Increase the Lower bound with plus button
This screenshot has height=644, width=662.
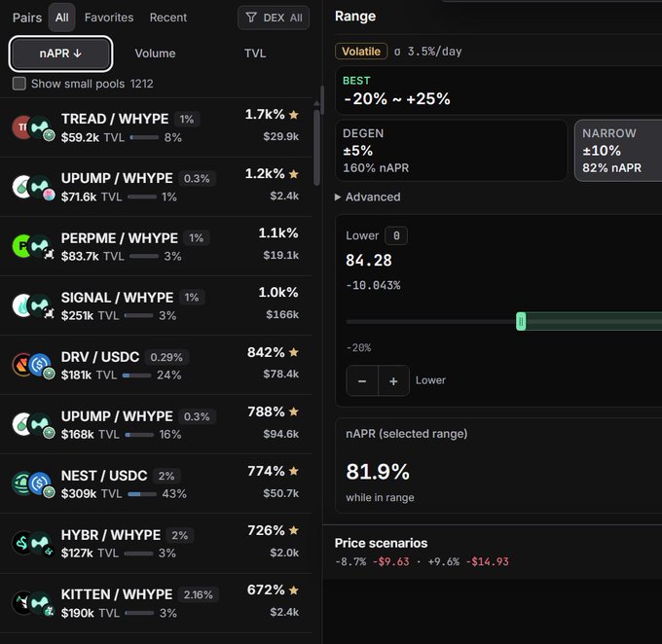393,381
